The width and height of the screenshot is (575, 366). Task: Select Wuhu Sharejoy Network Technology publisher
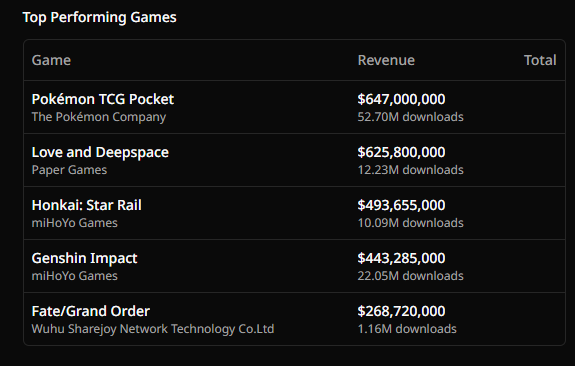(153, 329)
